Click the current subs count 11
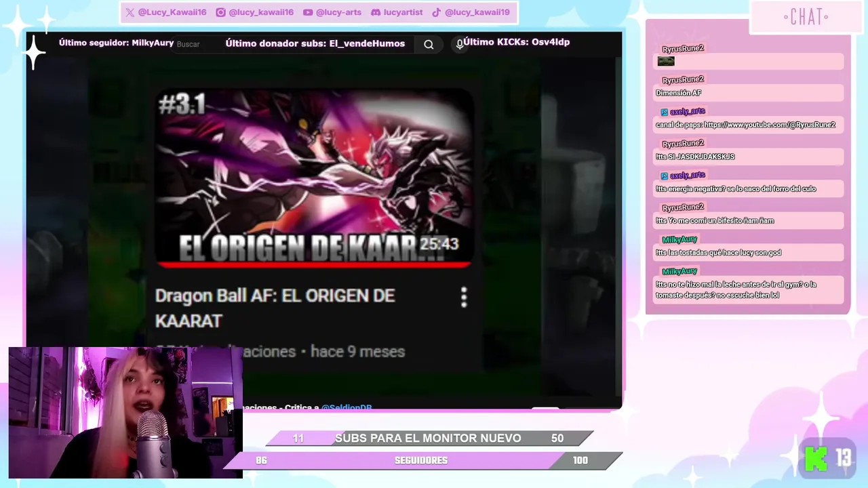The height and width of the screenshot is (488, 868). coord(298,439)
